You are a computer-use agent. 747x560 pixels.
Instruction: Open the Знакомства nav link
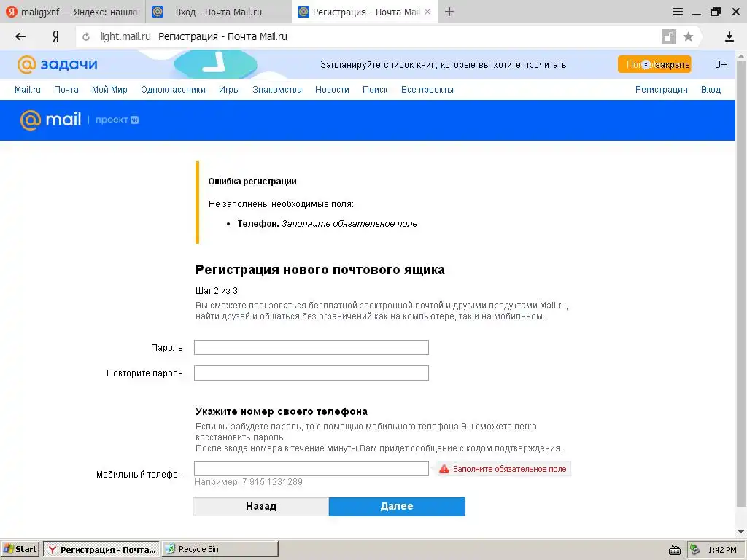277,90
